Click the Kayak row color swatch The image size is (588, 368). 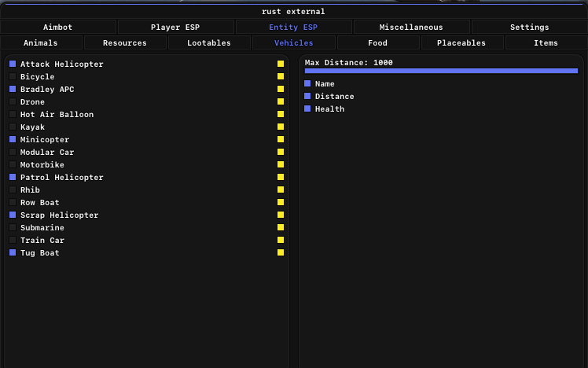(x=281, y=127)
